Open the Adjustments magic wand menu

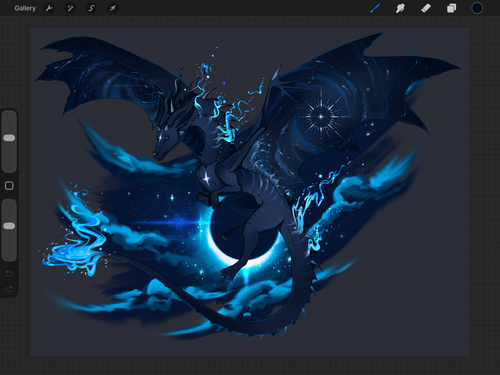[70, 8]
